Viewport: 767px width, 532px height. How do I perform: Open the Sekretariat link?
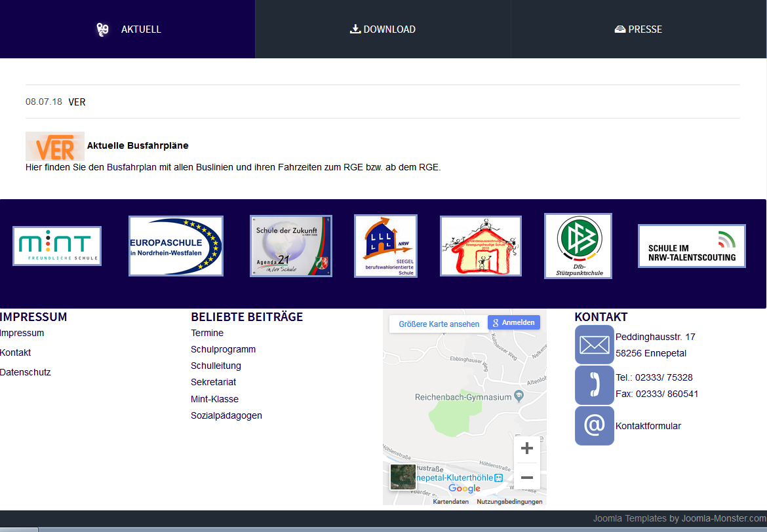(213, 382)
